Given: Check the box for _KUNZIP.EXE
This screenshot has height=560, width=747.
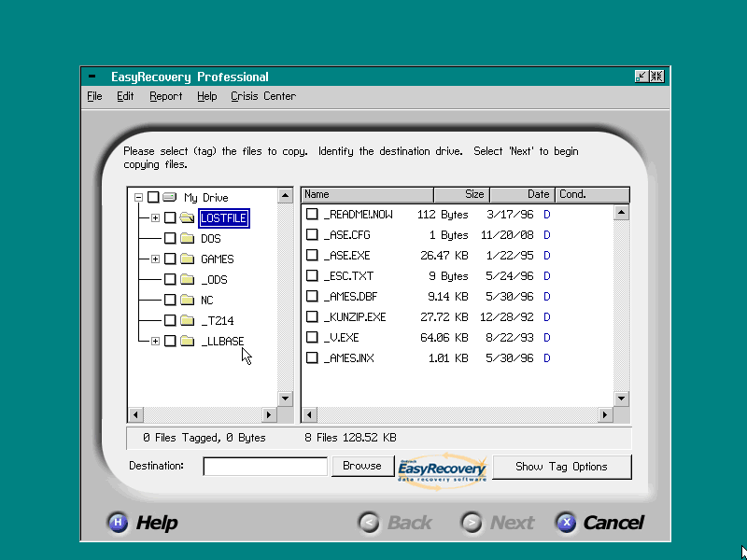Looking at the screenshot, I should coord(313,317).
